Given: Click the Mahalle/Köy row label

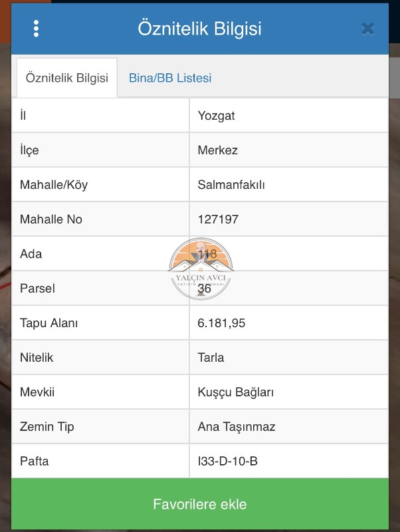Looking at the screenshot, I should click(54, 185).
